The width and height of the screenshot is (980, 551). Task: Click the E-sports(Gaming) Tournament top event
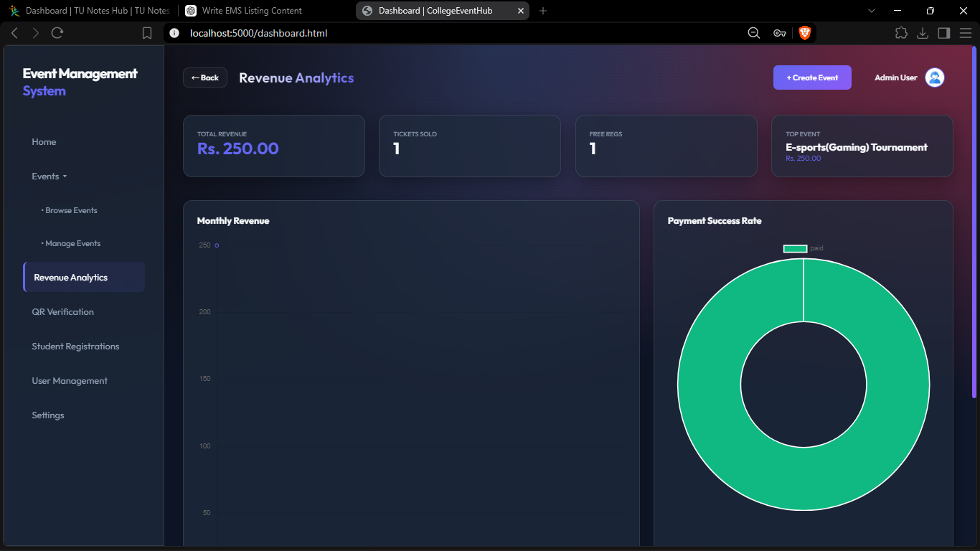857,147
